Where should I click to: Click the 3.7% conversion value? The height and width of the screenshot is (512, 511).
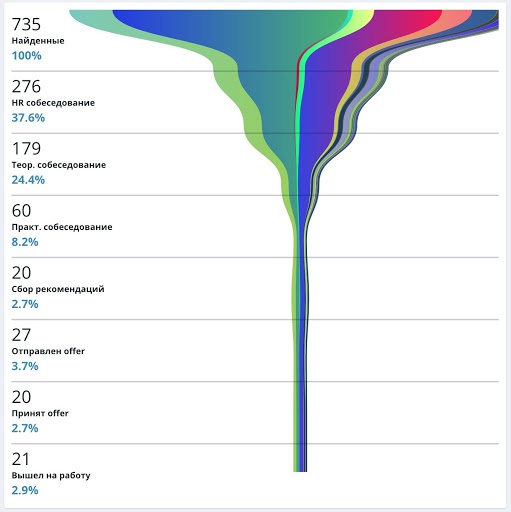point(25,366)
